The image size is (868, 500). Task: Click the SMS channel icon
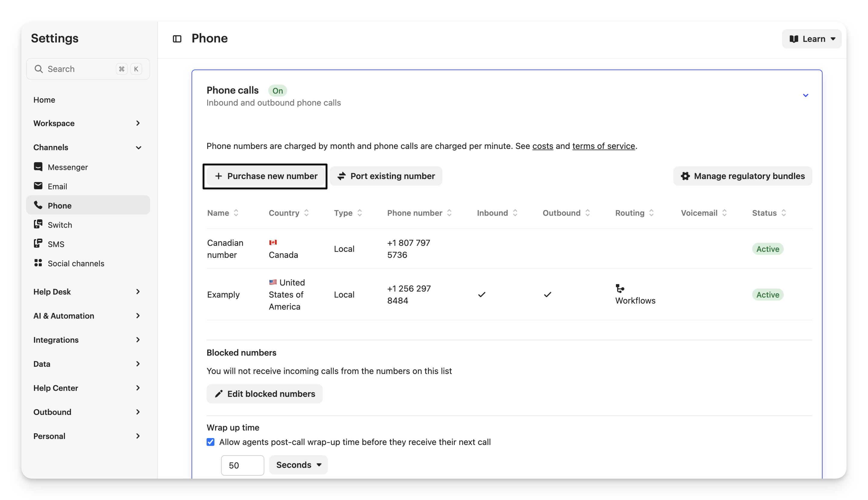click(x=38, y=244)
